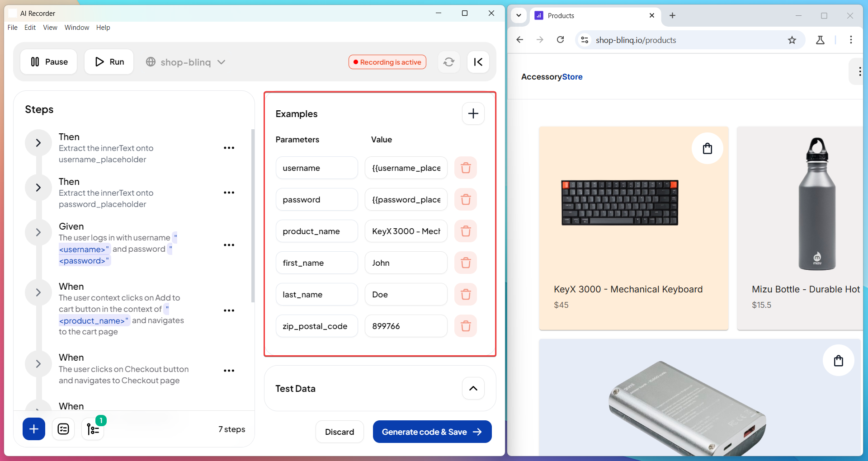Click the blue add step button

[34, 429]
